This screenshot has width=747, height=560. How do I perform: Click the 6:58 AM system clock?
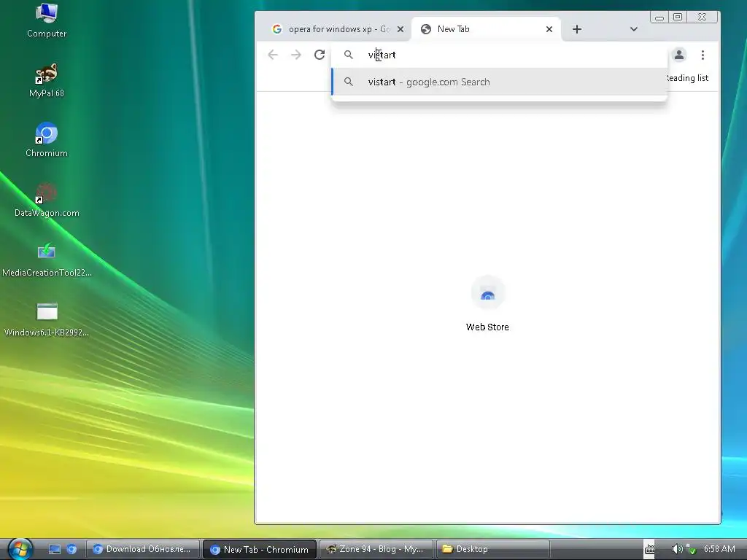click(719, 548)
